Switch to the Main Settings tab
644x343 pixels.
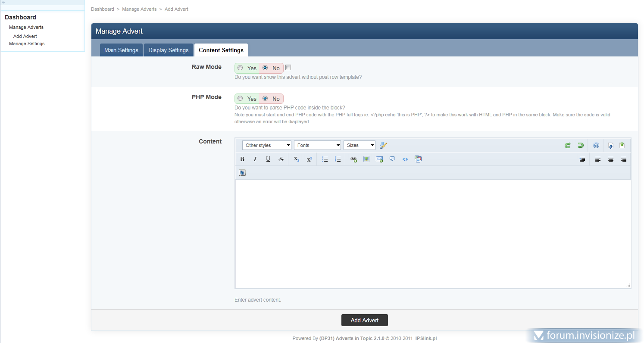(121, 50)
